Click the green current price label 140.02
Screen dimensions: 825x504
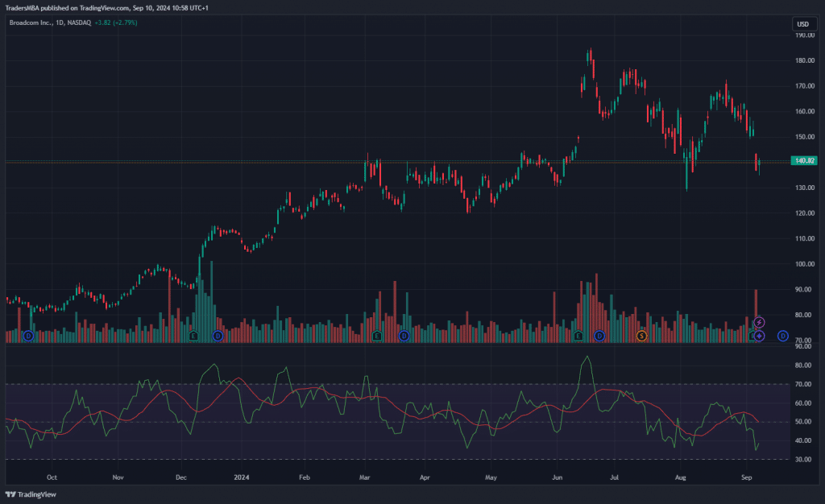click(805, 161)
